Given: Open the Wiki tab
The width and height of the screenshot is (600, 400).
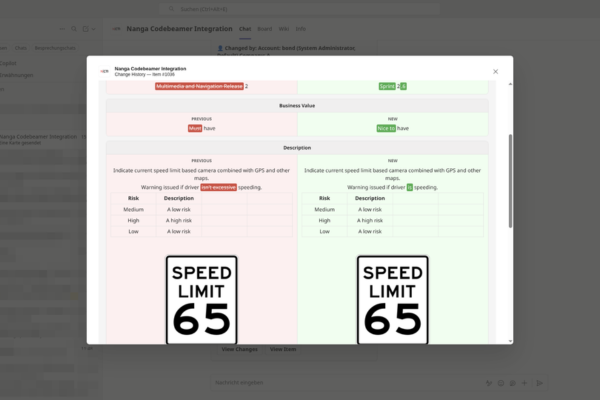Looking at the screenshot, I should pyautogui.click(x=284, y=29).
